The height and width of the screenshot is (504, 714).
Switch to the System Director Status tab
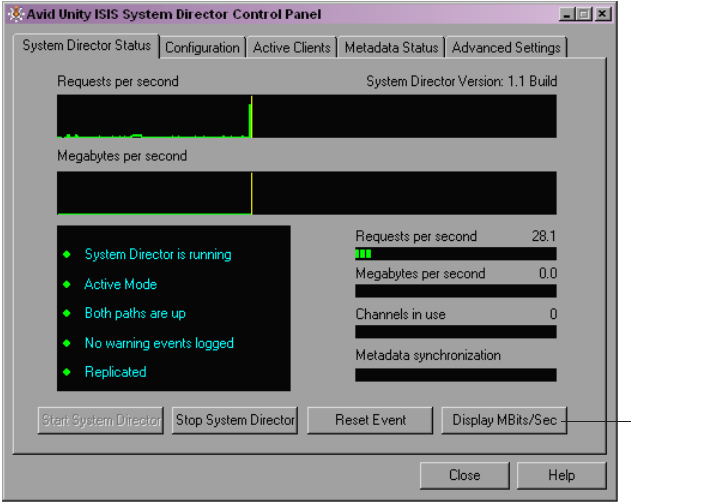pos(87,46)
